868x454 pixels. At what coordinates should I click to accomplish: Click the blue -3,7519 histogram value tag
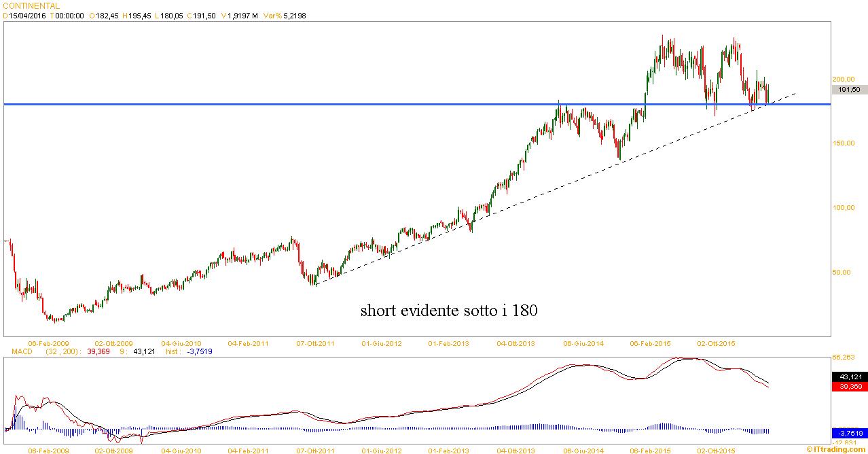click(849, 433)
